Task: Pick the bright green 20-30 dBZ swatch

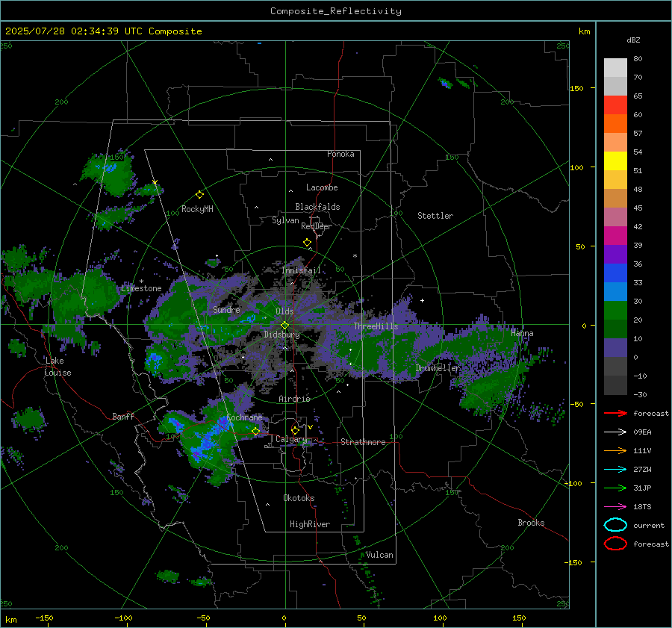Action: click(615, 311)
